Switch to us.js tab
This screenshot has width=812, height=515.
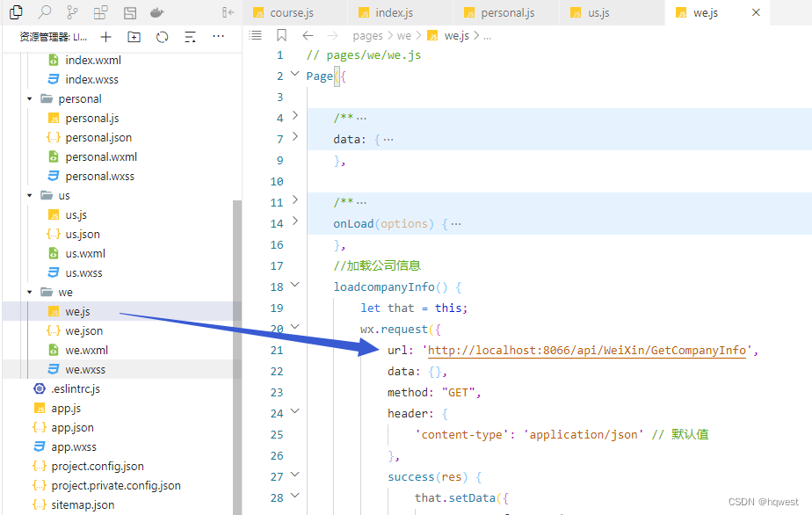point(612,13)
